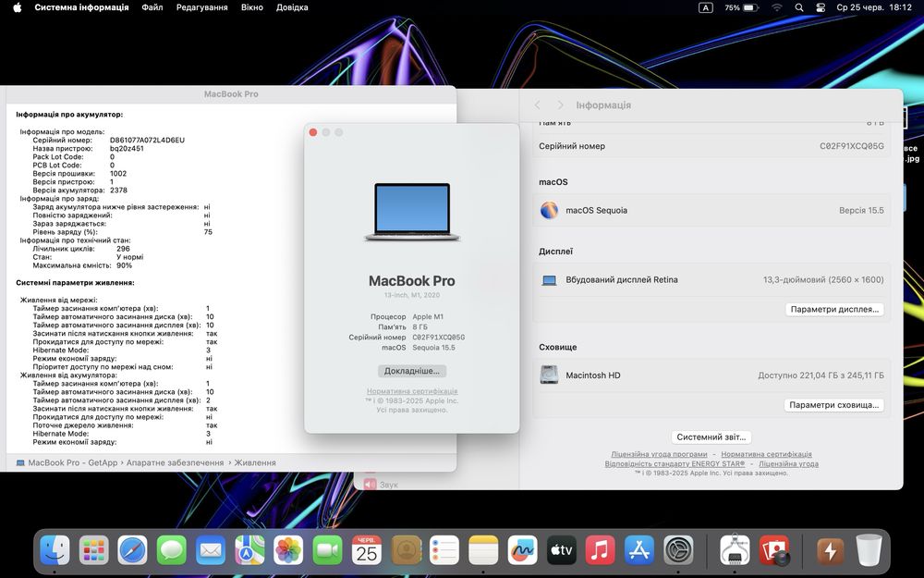The image size is (924, 578).
Task: Open the Файл menu
Action: pos(152,7)
